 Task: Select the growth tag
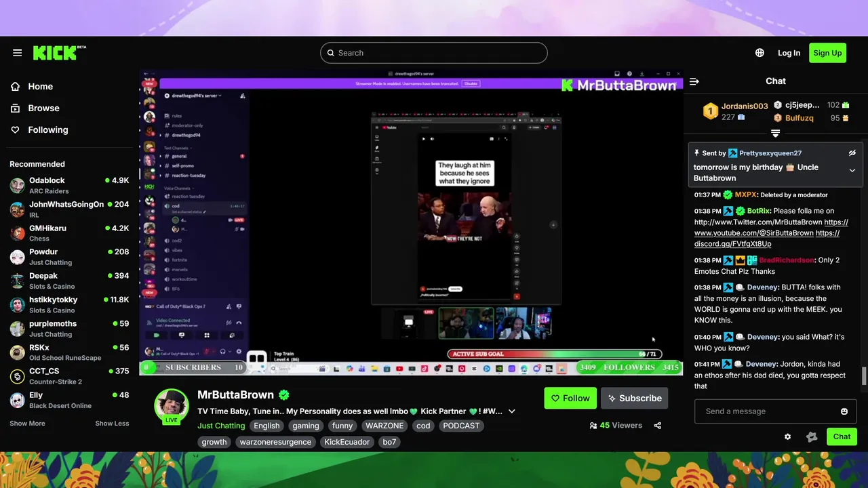214,442
